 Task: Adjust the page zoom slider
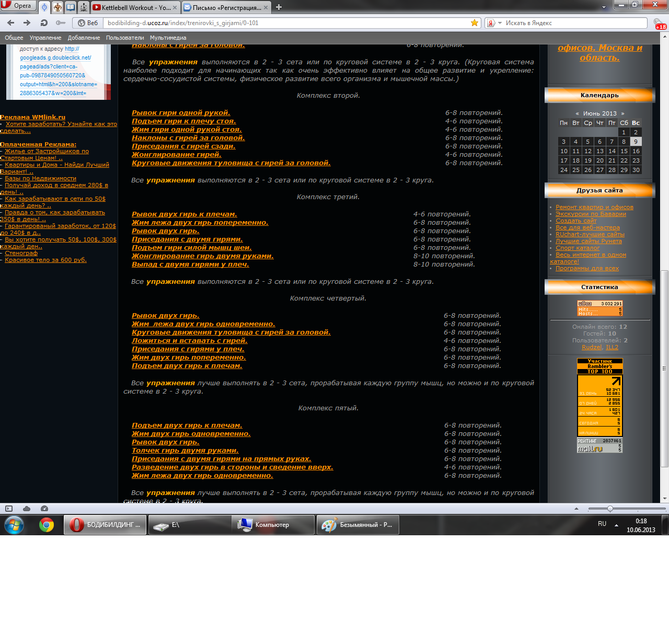(x=610, y=509)
